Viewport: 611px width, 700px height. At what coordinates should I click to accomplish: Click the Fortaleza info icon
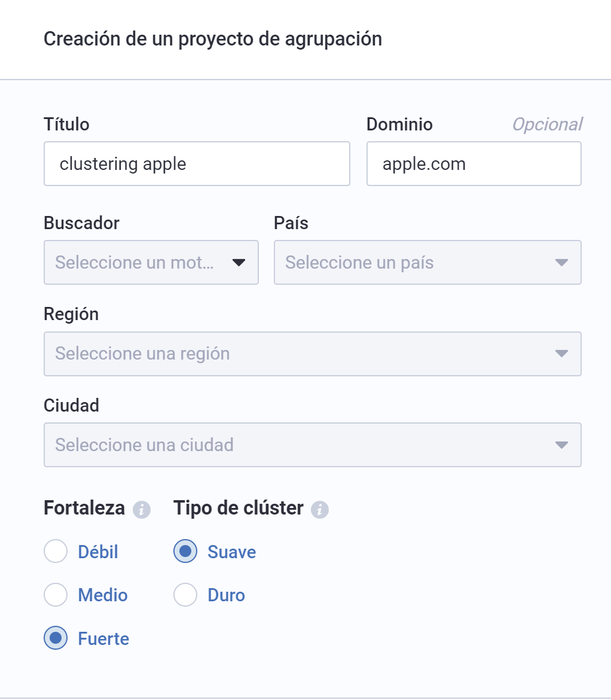click(x=142, y=510)
